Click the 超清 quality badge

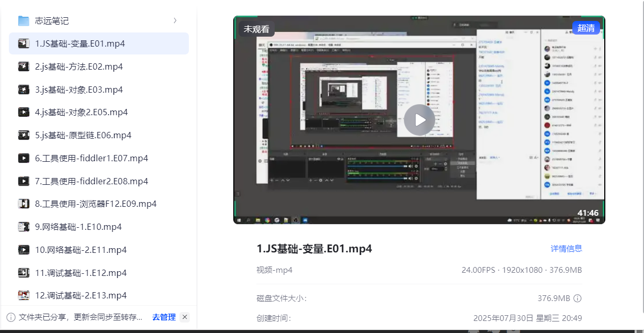coord(586,28)
